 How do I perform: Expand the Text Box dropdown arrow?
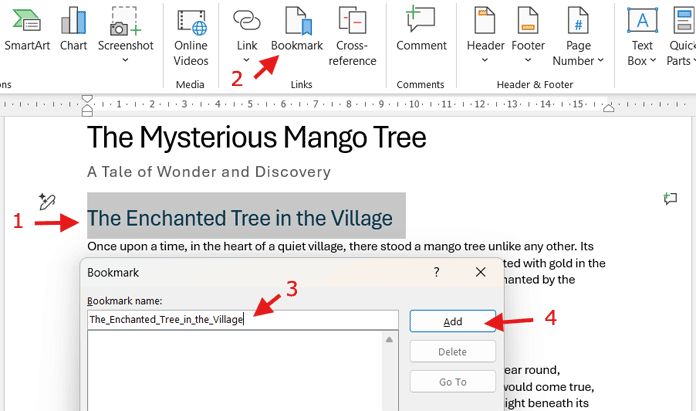click(x=652, y=60)
